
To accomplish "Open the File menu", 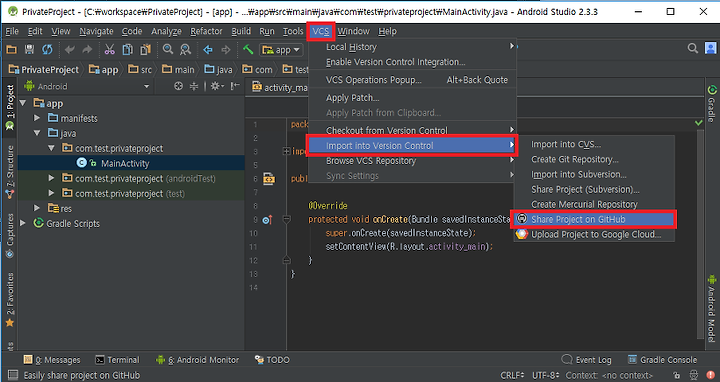I will (x=12, y=31).
